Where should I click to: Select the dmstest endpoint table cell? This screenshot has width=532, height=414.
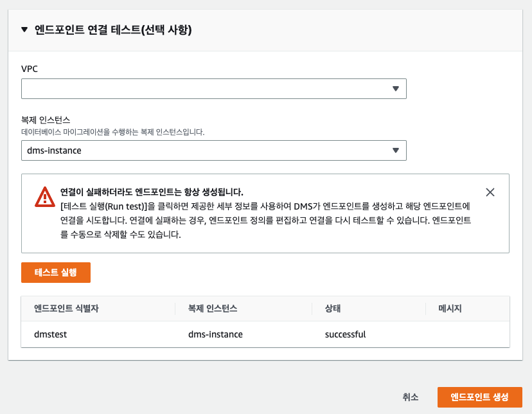[50, 334]
